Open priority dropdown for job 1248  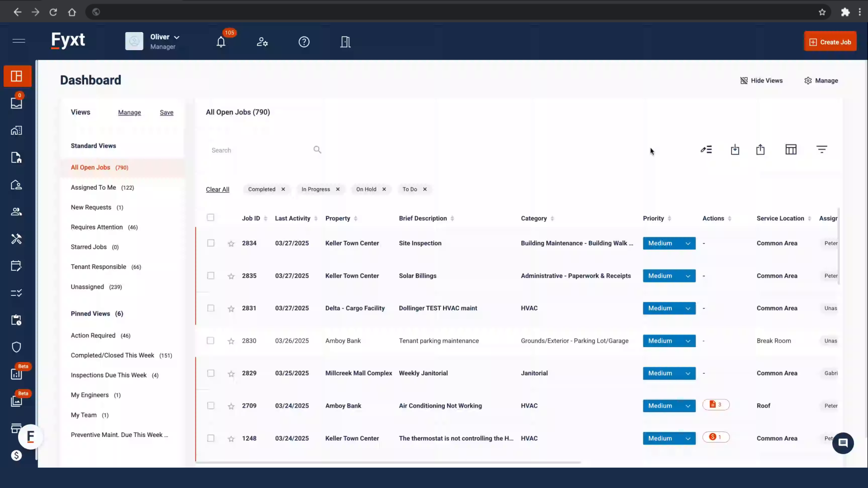(669, 438)
